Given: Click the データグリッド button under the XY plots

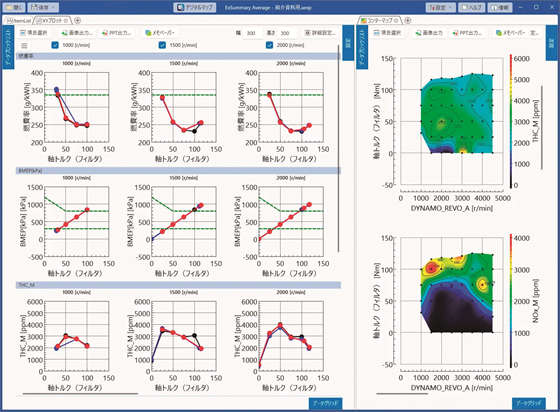Looking at the screenshot, I should tap(325, 403).
